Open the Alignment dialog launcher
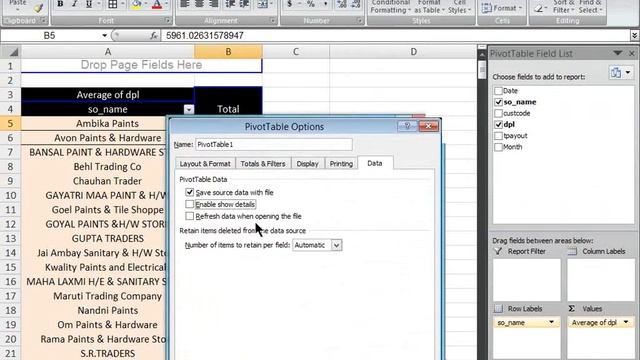 click(x=273, y=20)
